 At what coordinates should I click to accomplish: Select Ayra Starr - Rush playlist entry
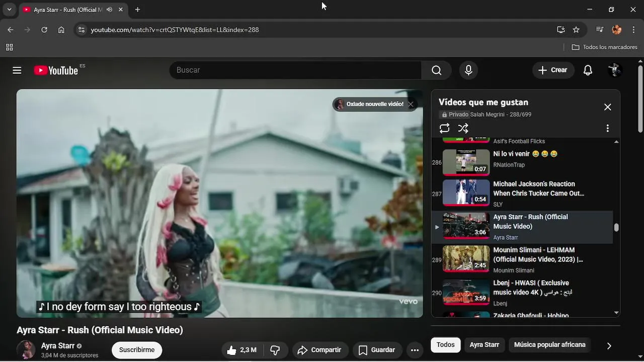pyautogui.click(x=522, y=227)
